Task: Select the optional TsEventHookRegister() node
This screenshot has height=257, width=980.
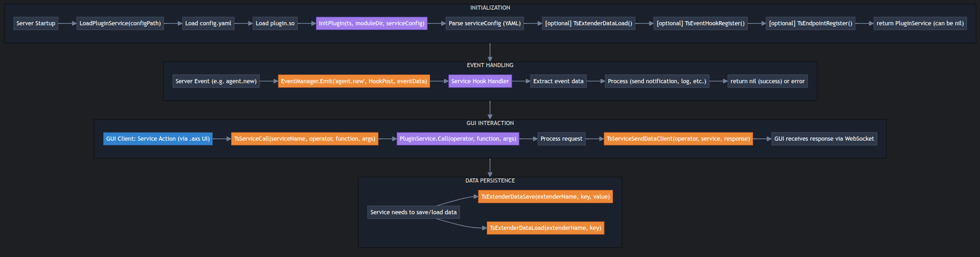Action: [x=700, y=23]
